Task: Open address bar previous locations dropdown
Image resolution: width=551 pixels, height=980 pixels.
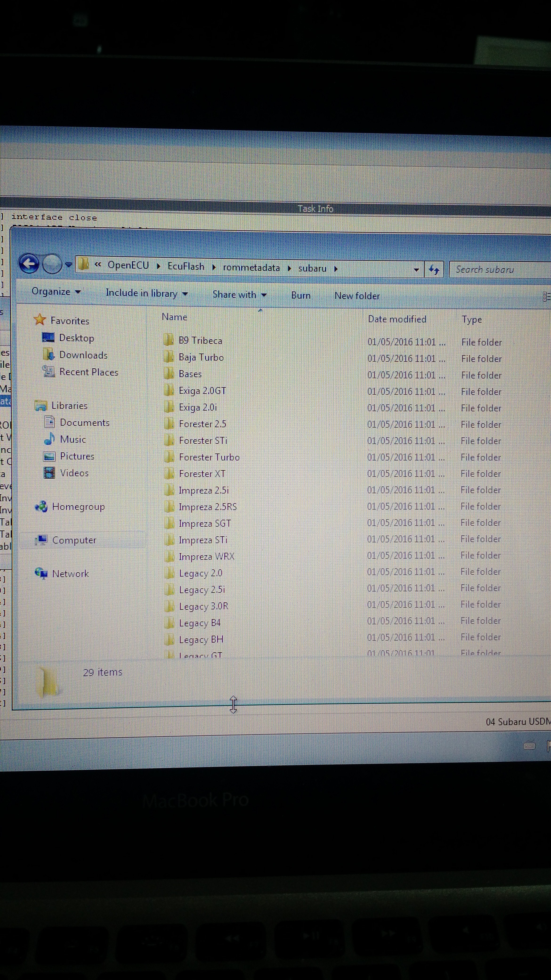Action: 416,270
